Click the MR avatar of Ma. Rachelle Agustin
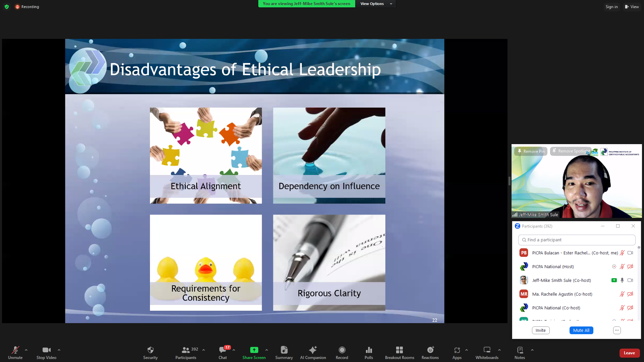The height and width of the screenshot is (362, 644). click(x=524, y=294)
